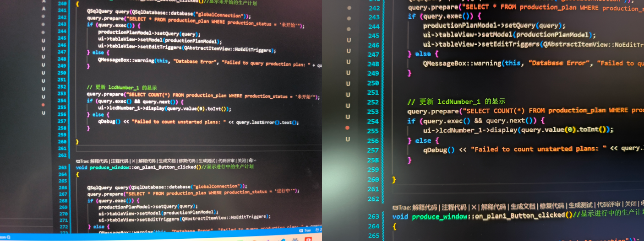Click the 更新 lcdNumber_1 的显示 comment in left photo
Viewport: 644px width, 241px height.
(x=122, y=87)
